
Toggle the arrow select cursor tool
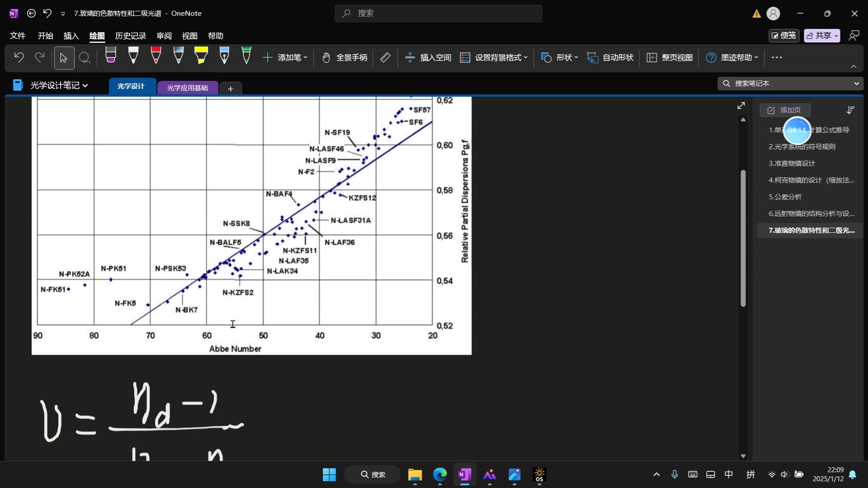(64, 58)
